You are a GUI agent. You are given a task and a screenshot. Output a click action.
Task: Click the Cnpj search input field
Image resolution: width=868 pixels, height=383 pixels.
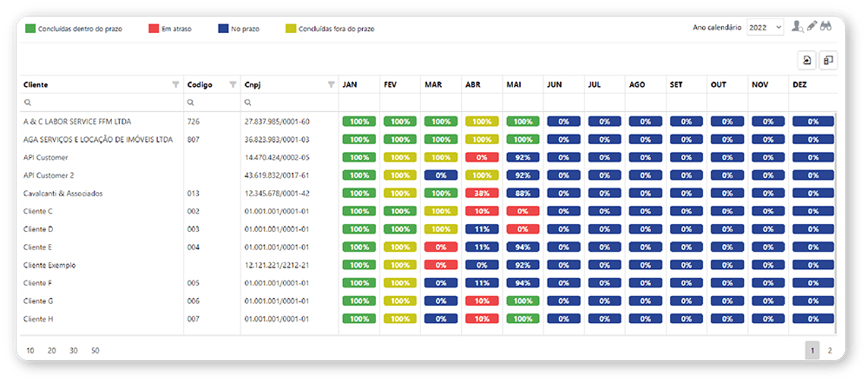pyautogui.click(x=290, y=102)
